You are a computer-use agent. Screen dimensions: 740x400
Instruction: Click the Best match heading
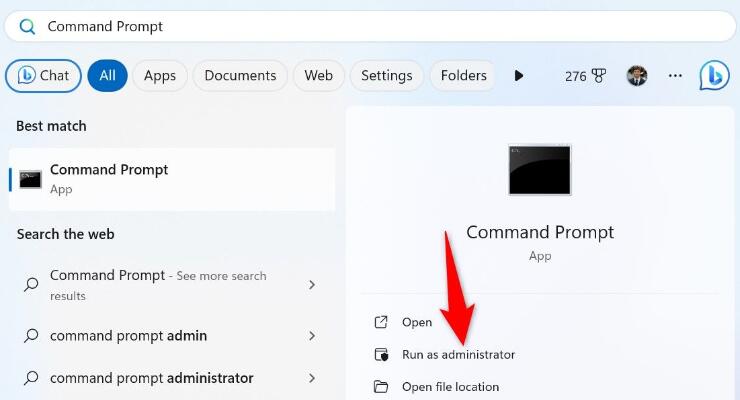51,126
